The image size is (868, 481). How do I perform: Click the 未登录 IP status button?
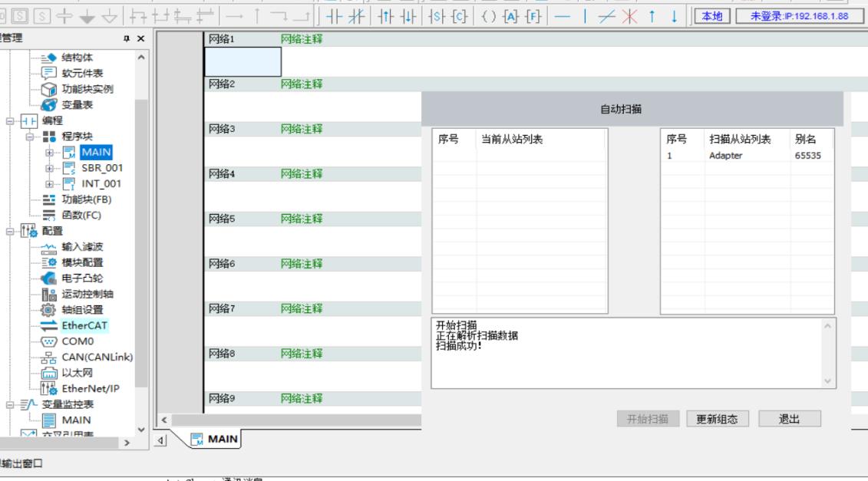800,16
